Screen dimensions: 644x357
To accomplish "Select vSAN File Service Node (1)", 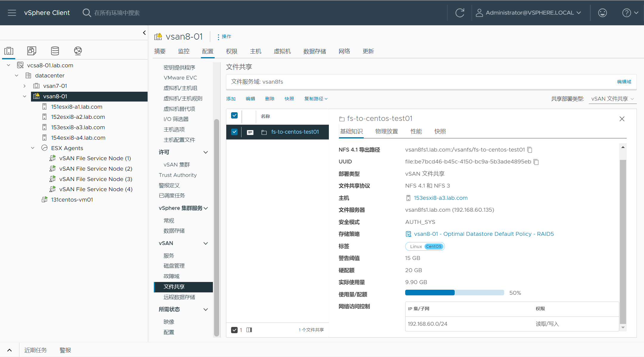I will pyautogui.click(x=95, y=158).
